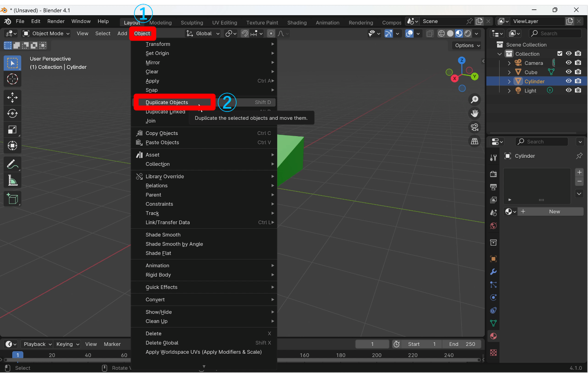Open the Modifiers properties tab
Viewport: 588px width, 373px height.
coord(493,272)
